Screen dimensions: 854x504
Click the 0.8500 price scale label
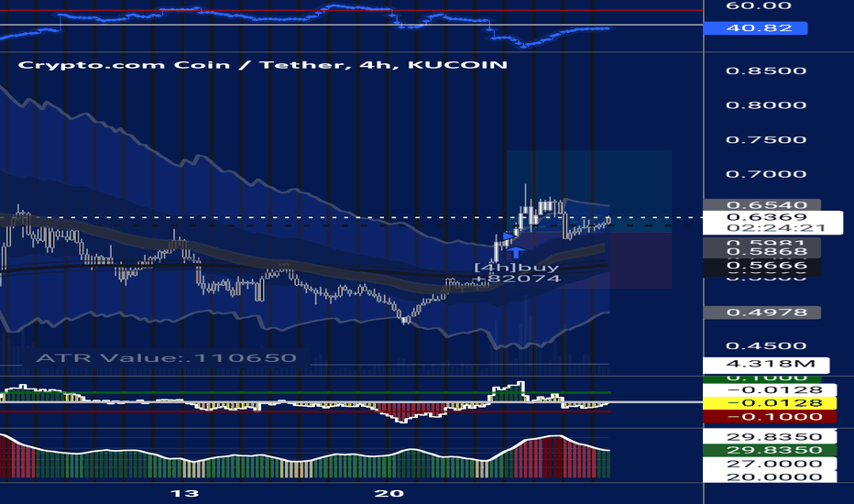[766, 71]
